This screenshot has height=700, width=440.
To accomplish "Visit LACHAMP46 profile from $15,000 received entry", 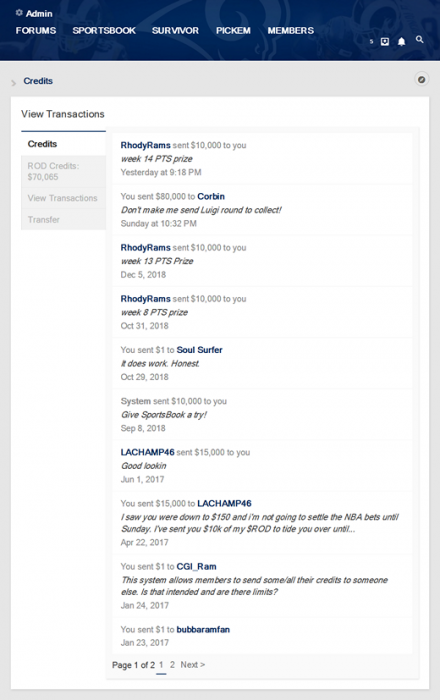I will pos(147,452).
